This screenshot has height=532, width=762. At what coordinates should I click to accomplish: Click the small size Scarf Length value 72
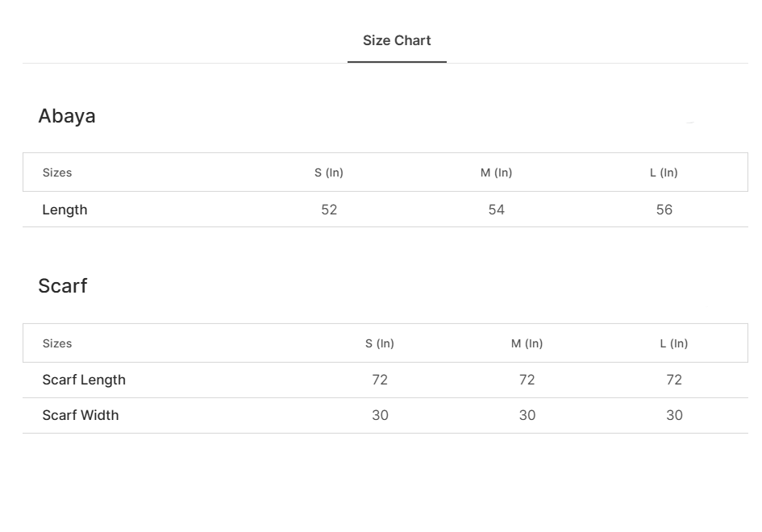coord(380,380)
